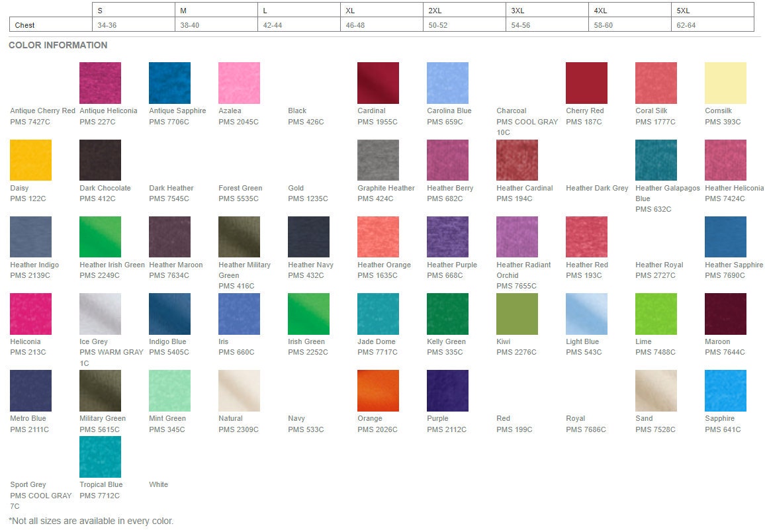Pick the Coral Silk swatch

pos(656,83)
